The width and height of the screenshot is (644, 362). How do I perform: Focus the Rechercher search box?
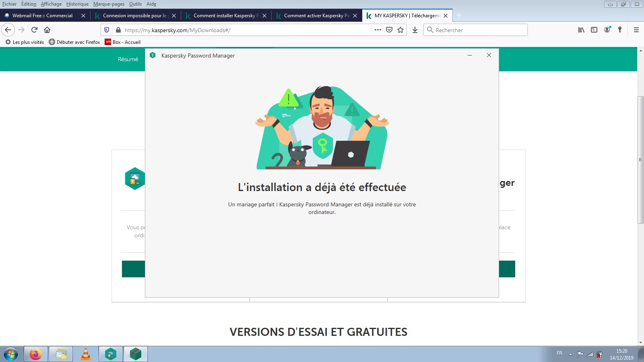click(475, 30)
